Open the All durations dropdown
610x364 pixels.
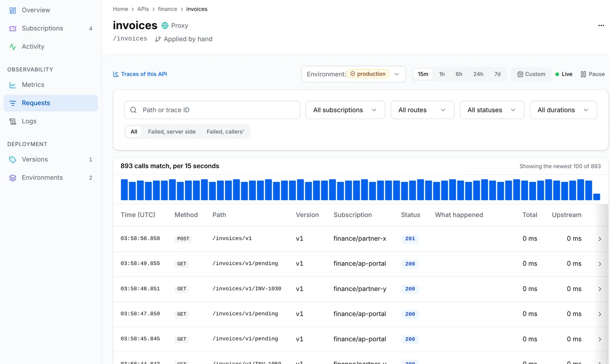tap(564, 110)
